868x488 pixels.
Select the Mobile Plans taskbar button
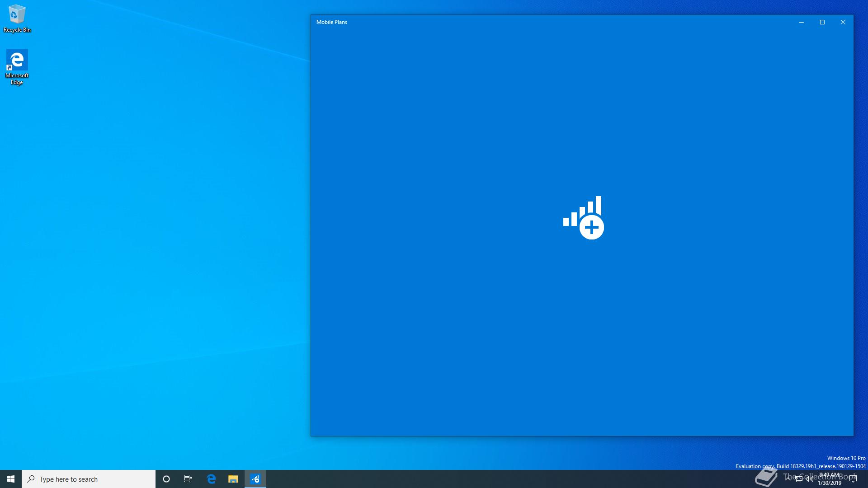[255, 479]
